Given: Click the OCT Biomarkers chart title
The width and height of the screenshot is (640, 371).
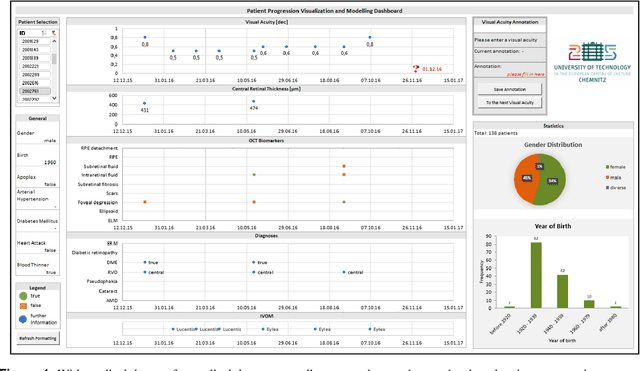Looking at the screenshot, I should coord(267,141).
